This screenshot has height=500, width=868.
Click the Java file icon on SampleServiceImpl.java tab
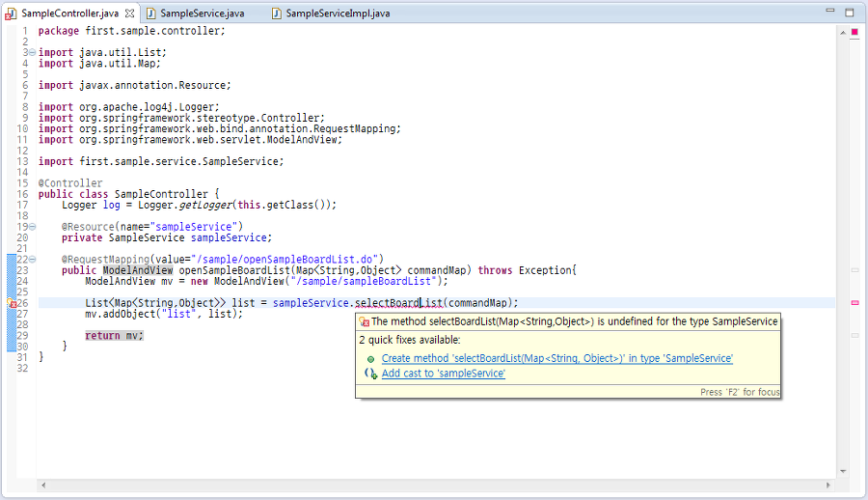[x=276, y=14]
